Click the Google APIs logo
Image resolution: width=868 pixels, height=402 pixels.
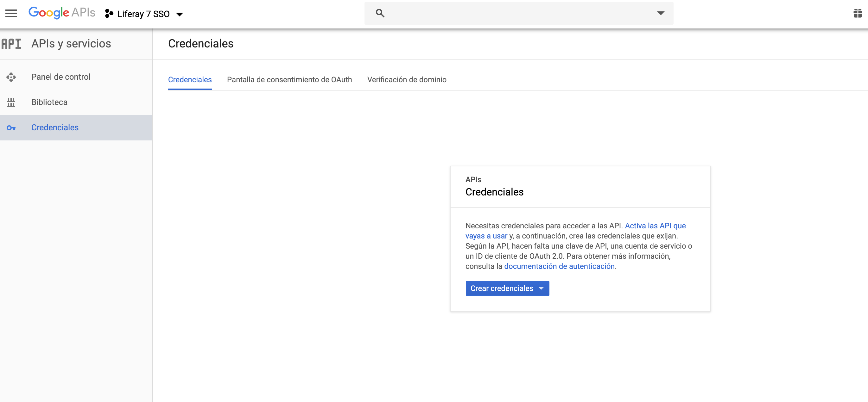tap(62, 13)
